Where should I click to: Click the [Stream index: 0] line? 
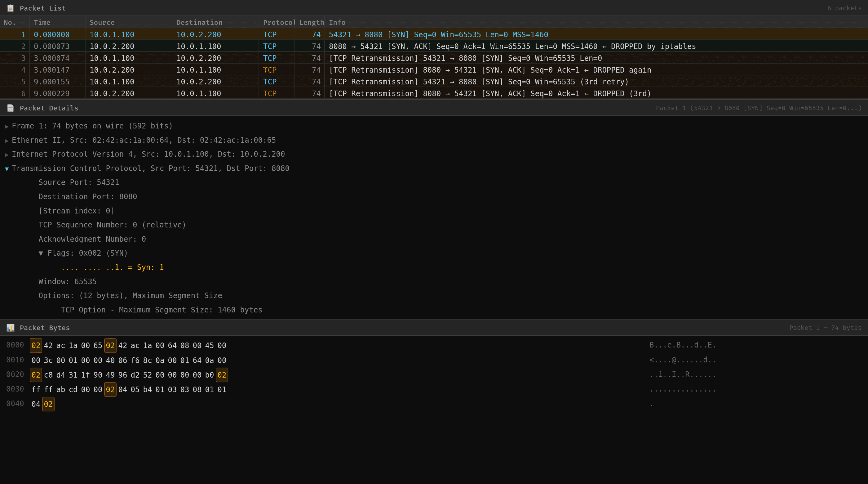(77, 210)
